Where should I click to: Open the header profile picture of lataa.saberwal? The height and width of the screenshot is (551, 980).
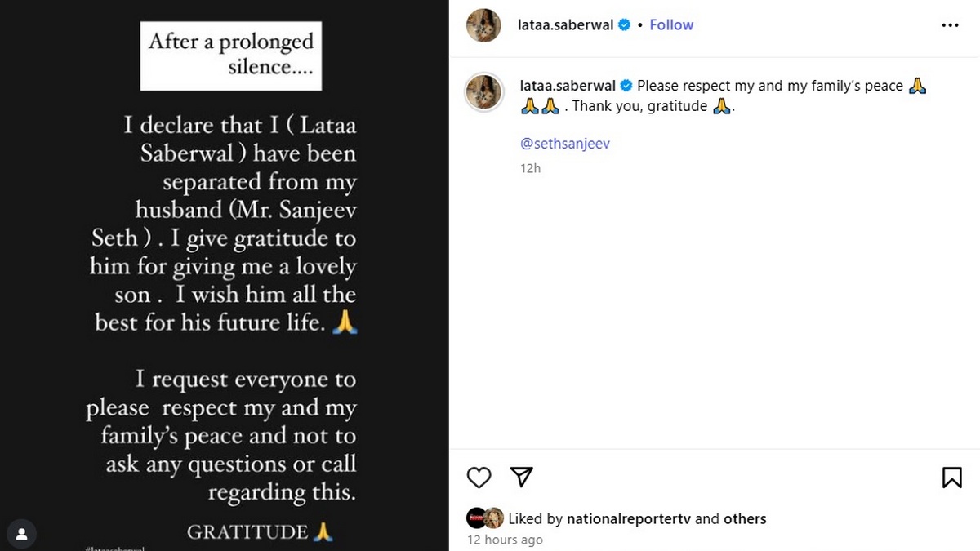click(x=483, y=25)
